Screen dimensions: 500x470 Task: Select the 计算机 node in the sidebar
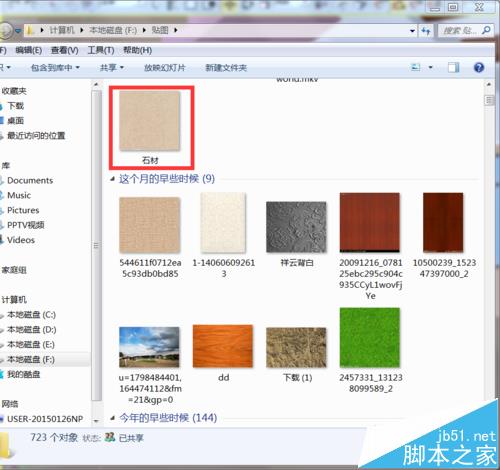pyautogui.click(x=14, y=299)
